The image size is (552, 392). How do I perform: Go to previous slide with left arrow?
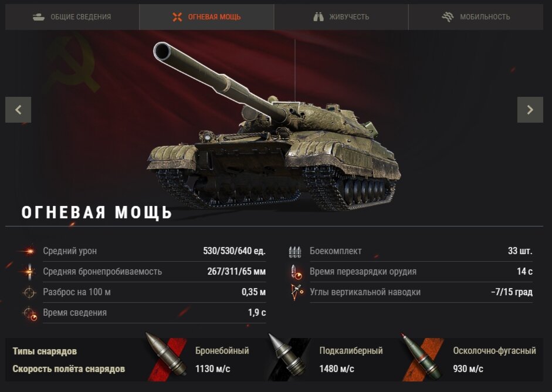pos(18,110)
